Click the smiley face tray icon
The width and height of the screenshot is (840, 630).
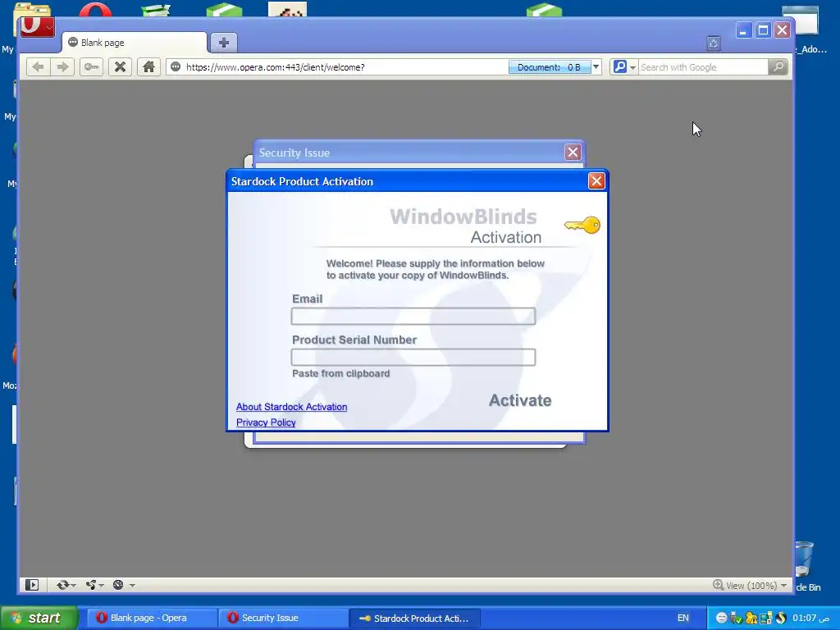coord(721,618)
